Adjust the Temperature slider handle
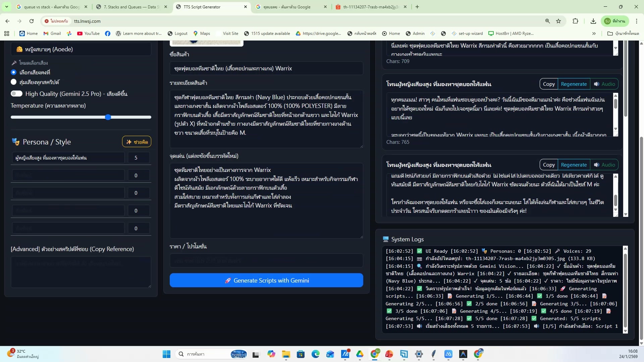This screenshot has height=362, width=644. tap(108, 117)
